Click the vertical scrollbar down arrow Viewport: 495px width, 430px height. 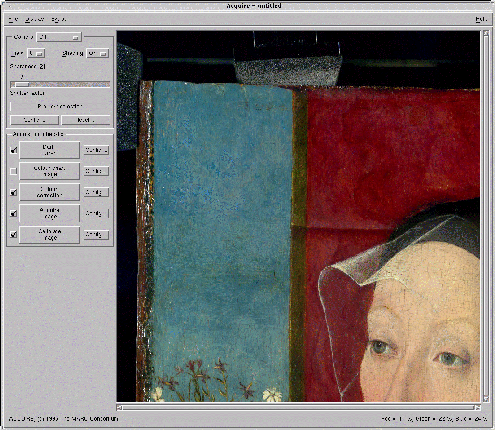(486, 399)
